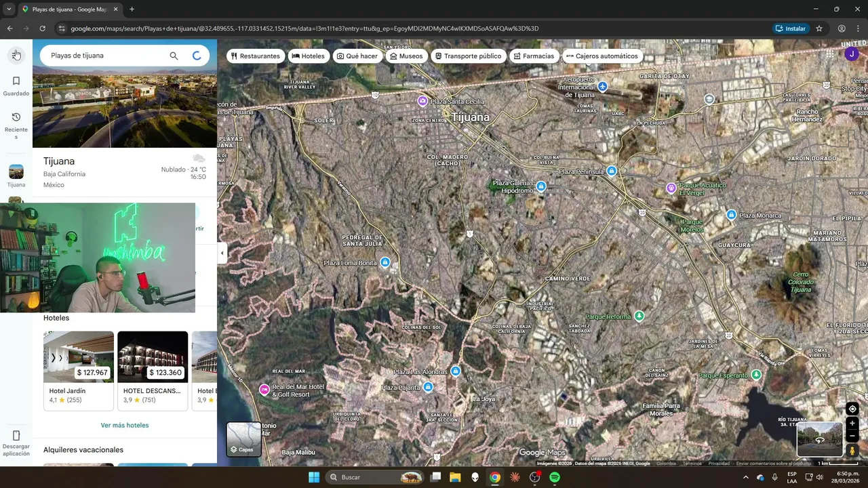Screen dimensions: 868x488
Task: Select the Parque Esperanto green pin
Action: pos(756,374)
